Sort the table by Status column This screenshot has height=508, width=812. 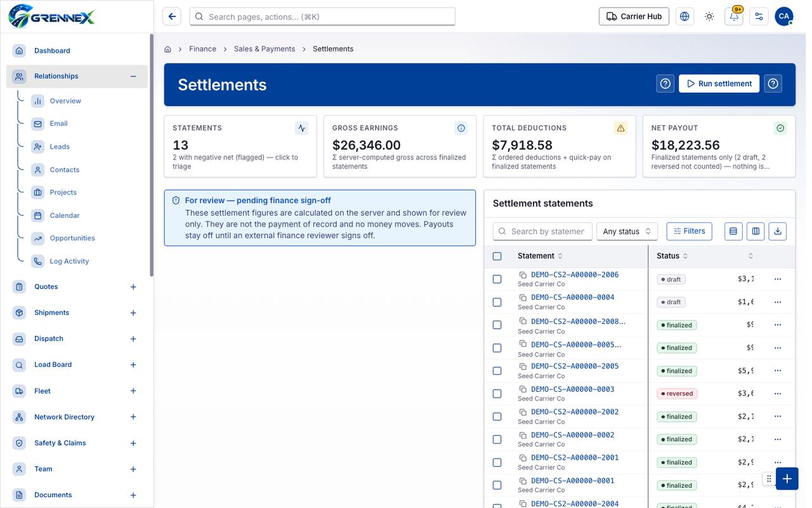(x=672, y=256)
